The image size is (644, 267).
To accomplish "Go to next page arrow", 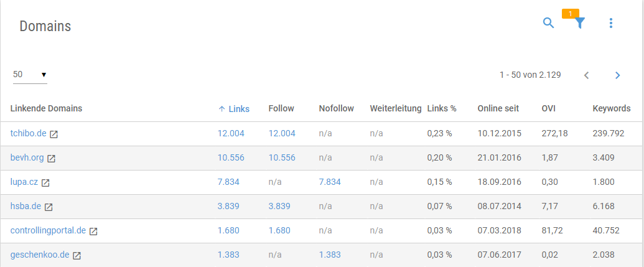I will (617, 75).
